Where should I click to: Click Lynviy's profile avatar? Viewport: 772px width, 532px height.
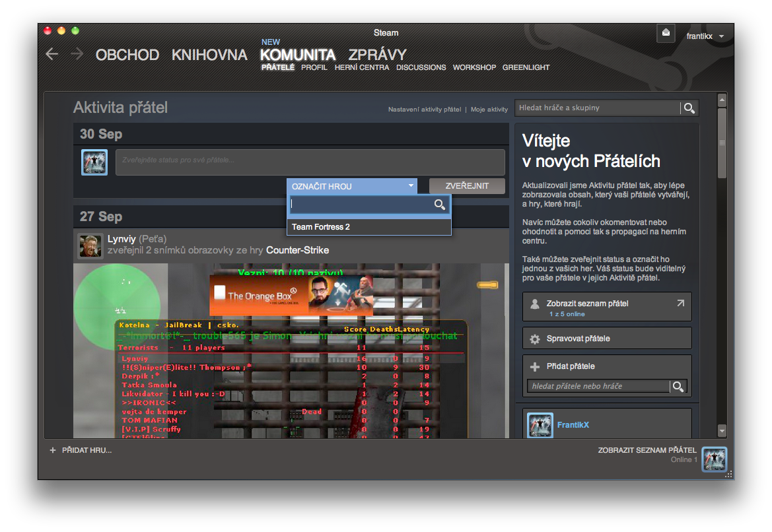pyautogui.click(x=90, y=246)
